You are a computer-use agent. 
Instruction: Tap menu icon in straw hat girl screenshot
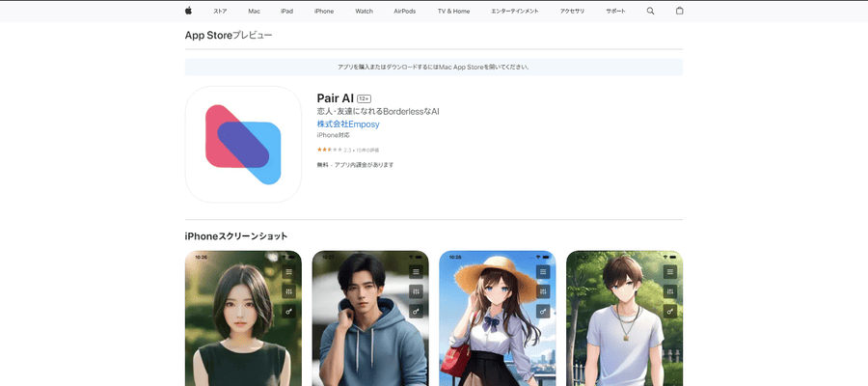pyautogui.click(x=543, y=271)
